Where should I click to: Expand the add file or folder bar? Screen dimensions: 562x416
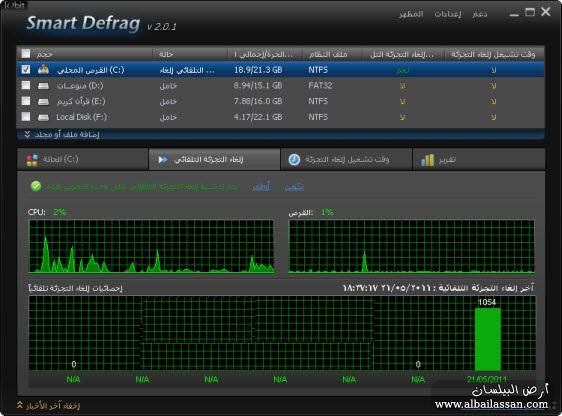pos(62,135)
